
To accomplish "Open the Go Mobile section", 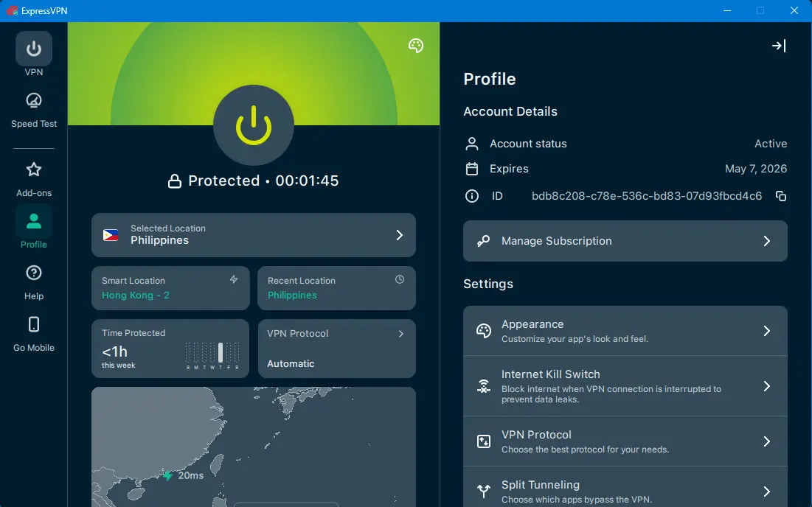I will click(x=34, y=335).
